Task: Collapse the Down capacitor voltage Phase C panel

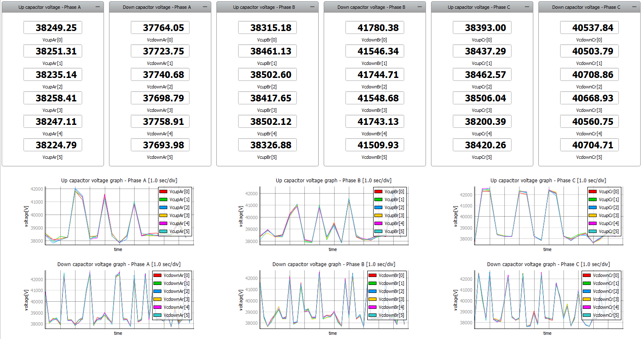Action: pyautogui.click(x=634, y=7)
